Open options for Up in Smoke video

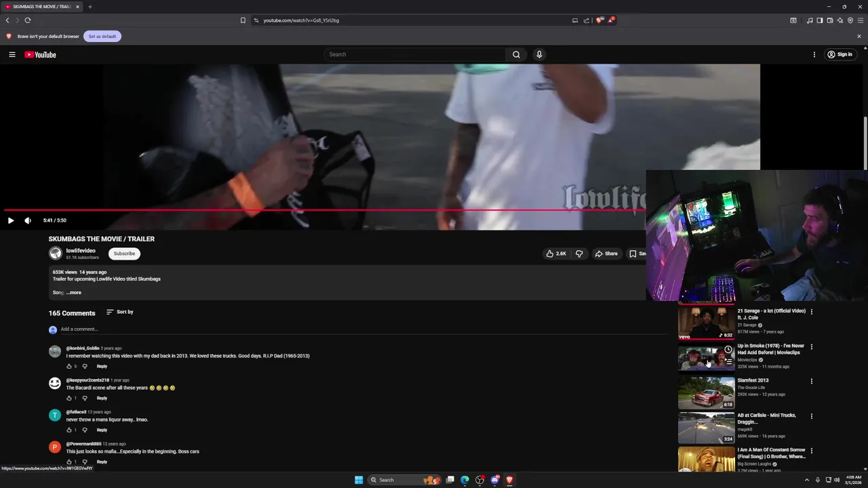tap(812, 346)
